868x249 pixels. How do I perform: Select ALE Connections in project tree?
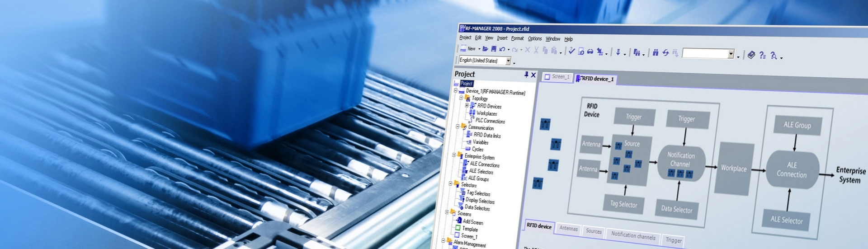pyautogui.click(x=484, y=164)
